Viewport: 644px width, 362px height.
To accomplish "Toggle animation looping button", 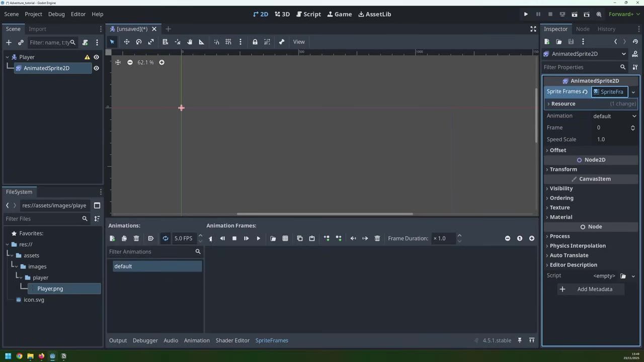I will tap(165, 238).
